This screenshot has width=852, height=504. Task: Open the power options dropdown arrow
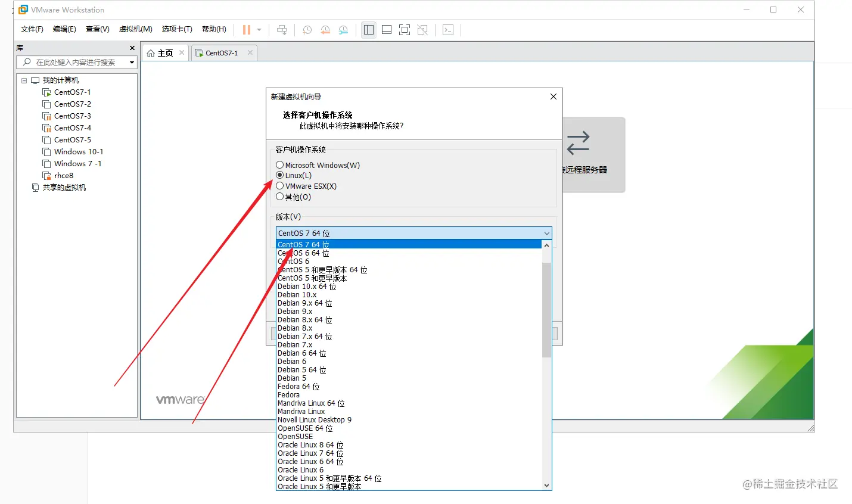pos(259,30)
